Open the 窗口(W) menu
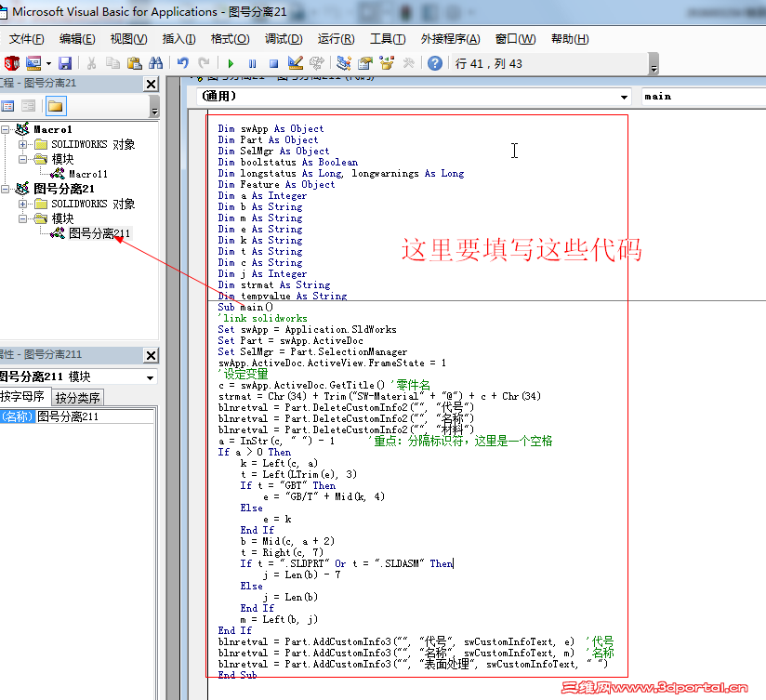The width and height of the screenshot is (766, 700). 515,39
